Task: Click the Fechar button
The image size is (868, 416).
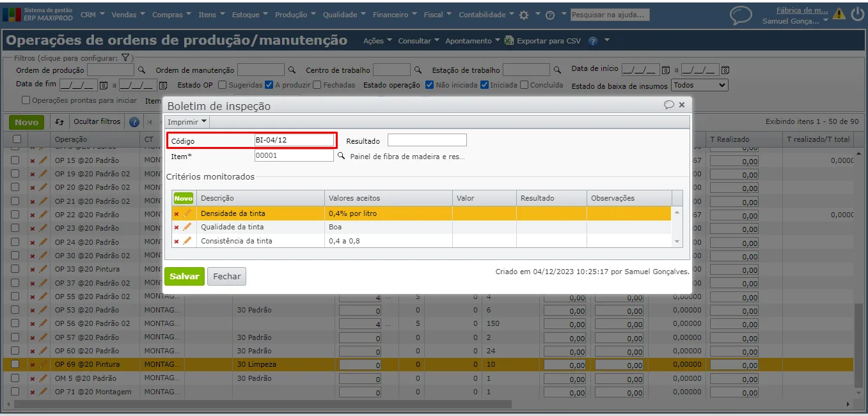Action: point(226,276)
